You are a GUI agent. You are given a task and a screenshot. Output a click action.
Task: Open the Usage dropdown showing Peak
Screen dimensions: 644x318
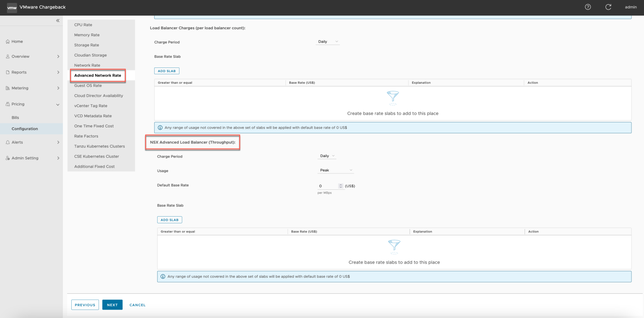point(335,170)
